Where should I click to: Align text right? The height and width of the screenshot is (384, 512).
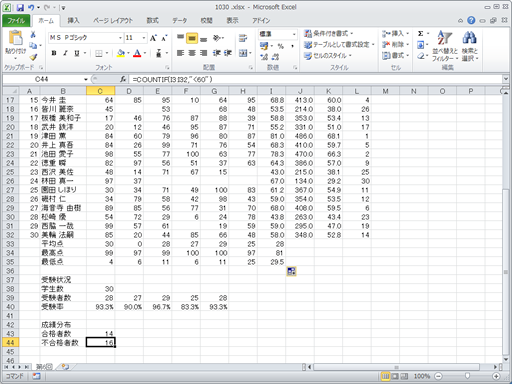(203, 53)
